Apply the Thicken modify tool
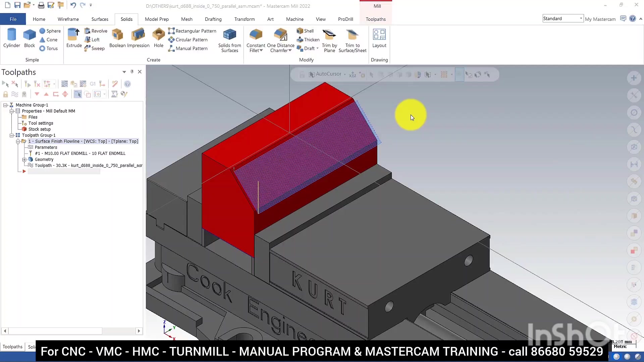The image size is (644, 362). (x=308, y=40)
